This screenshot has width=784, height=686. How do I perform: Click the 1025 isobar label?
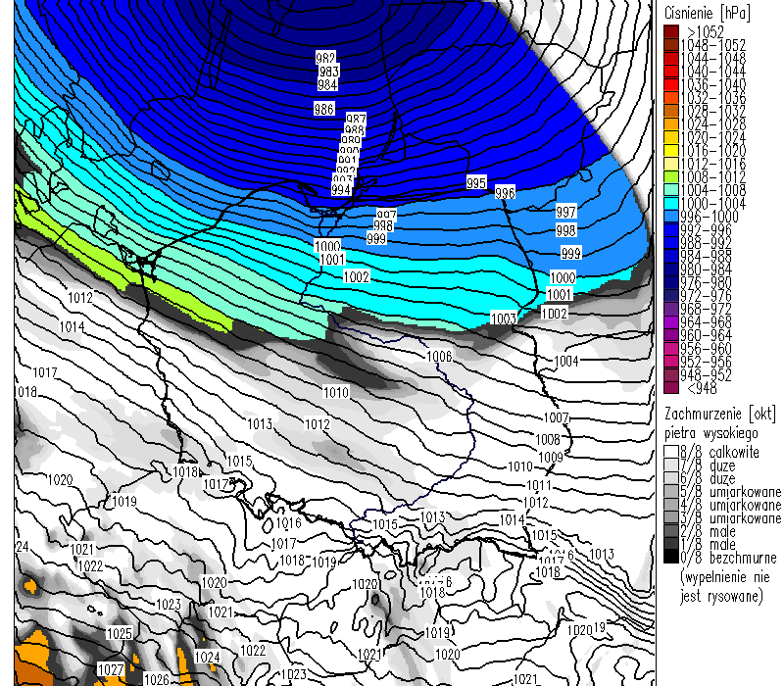pos(120,634)
